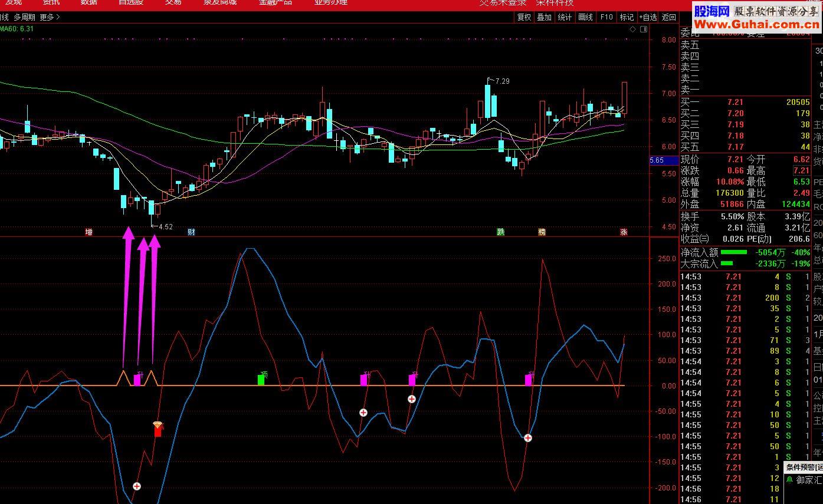Open the 条件预警 alert popup title

[804, 467]
